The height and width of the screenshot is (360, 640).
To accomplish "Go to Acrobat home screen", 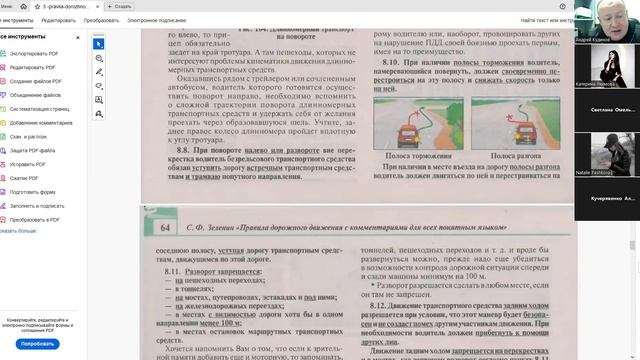I will (23, 7).
